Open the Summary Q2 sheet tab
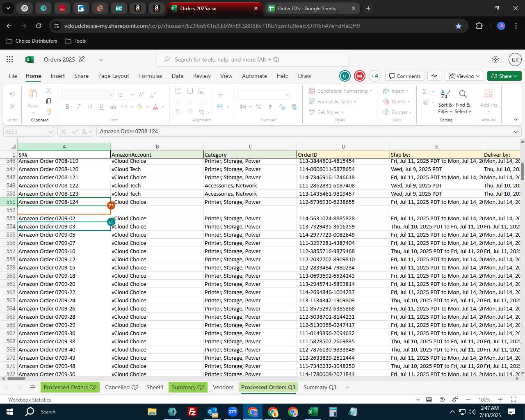525x420 pixels. pyautogui.click(x=188, y=387)
